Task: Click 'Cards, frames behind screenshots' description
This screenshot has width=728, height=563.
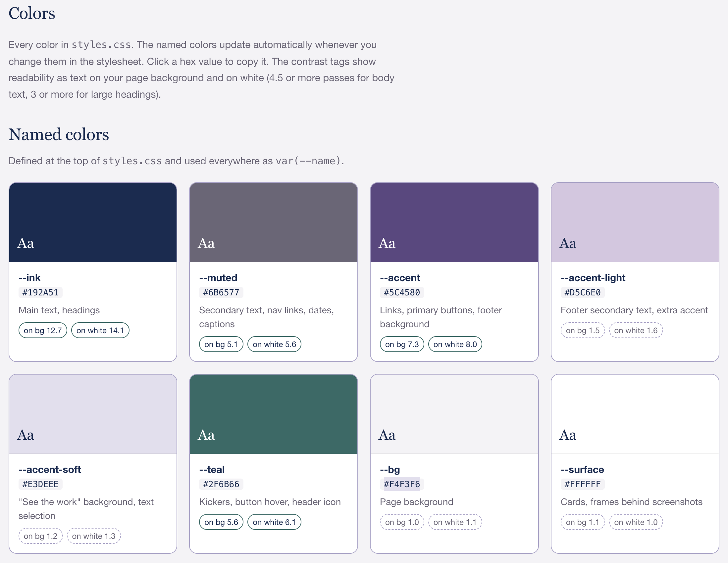Action: (x=632, y=502)
